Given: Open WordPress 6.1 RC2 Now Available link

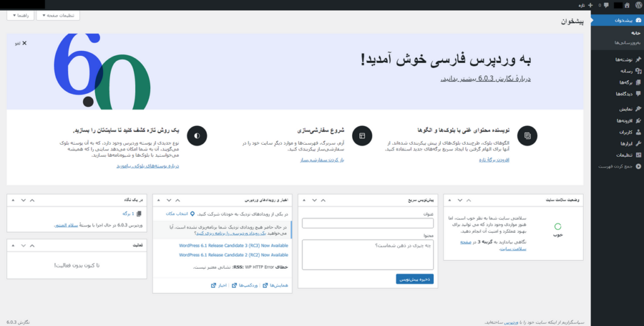Looking at the screenshot, I should (x=234, y=255).
